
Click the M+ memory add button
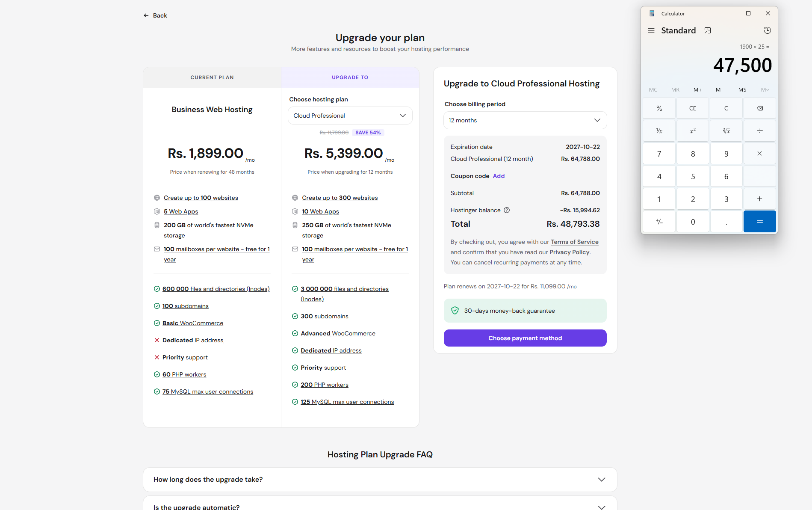697,90
